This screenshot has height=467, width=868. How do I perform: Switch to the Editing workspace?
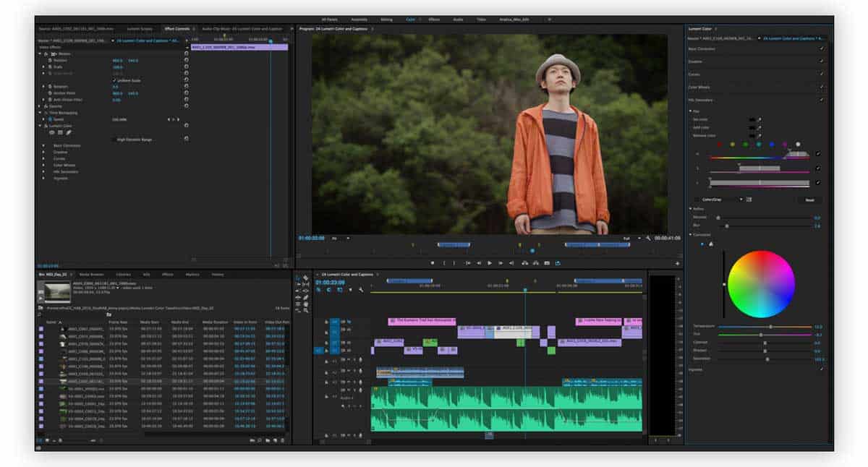[386, 20]
